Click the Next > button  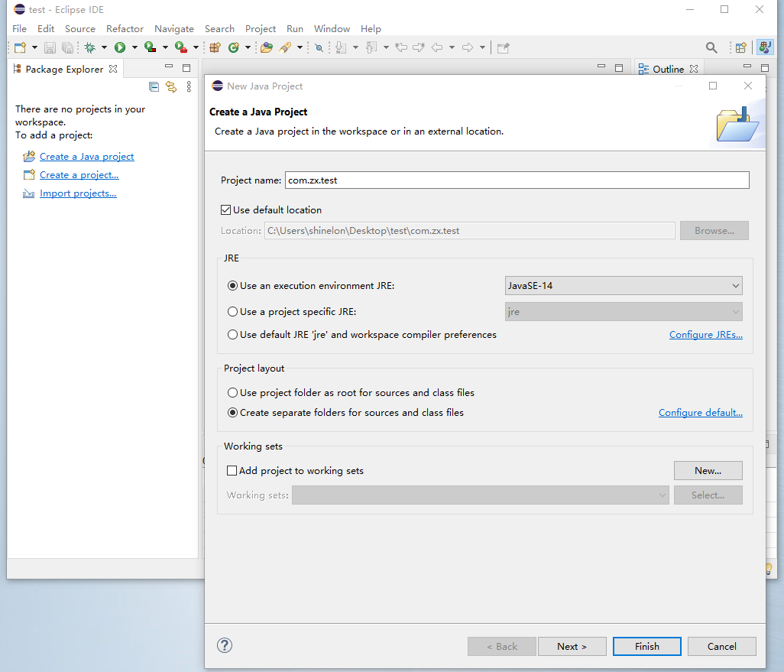(x=572, y=646)
